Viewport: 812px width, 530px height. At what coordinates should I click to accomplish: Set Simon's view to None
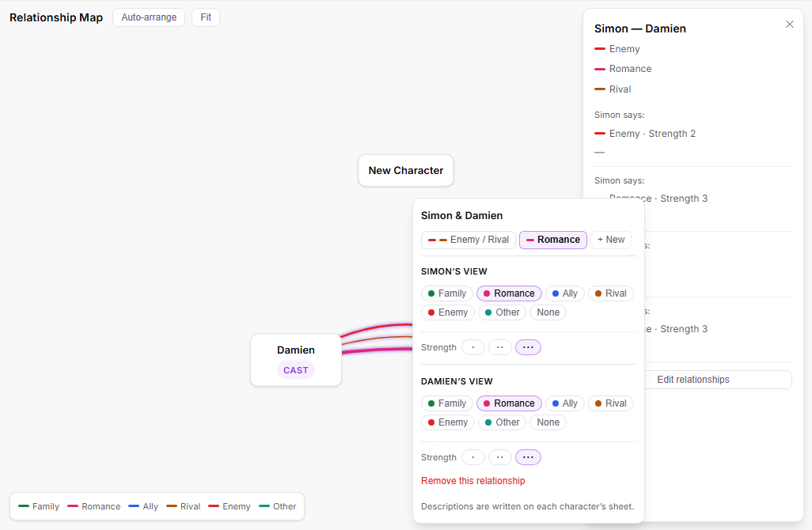pos(548,312)
